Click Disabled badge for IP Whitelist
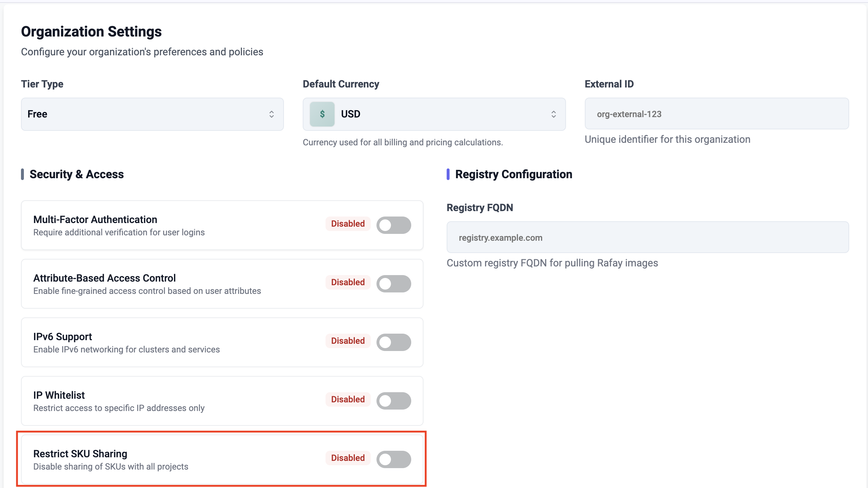 348,399
